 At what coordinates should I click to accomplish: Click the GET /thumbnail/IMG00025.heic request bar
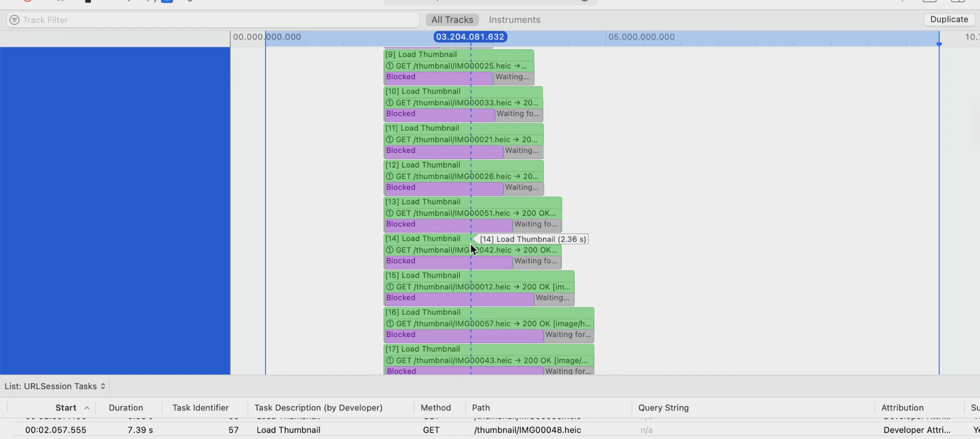(459, 66)
